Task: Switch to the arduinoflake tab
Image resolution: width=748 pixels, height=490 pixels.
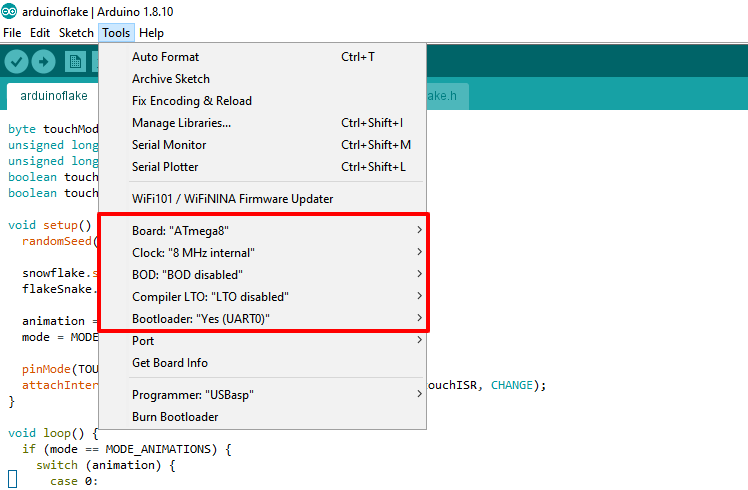Action: pos(53,96)
